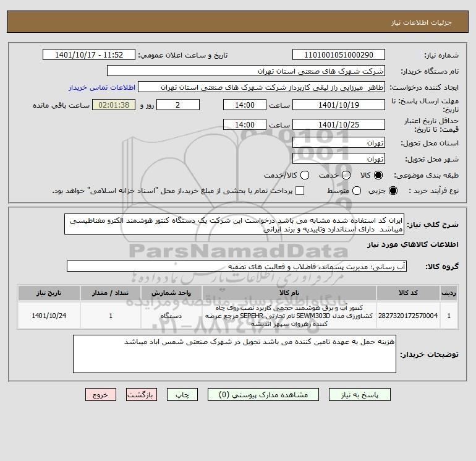This screenshot has width=476, height=461.
Task: Click the چاپ print button
Action: click(182, 395)
